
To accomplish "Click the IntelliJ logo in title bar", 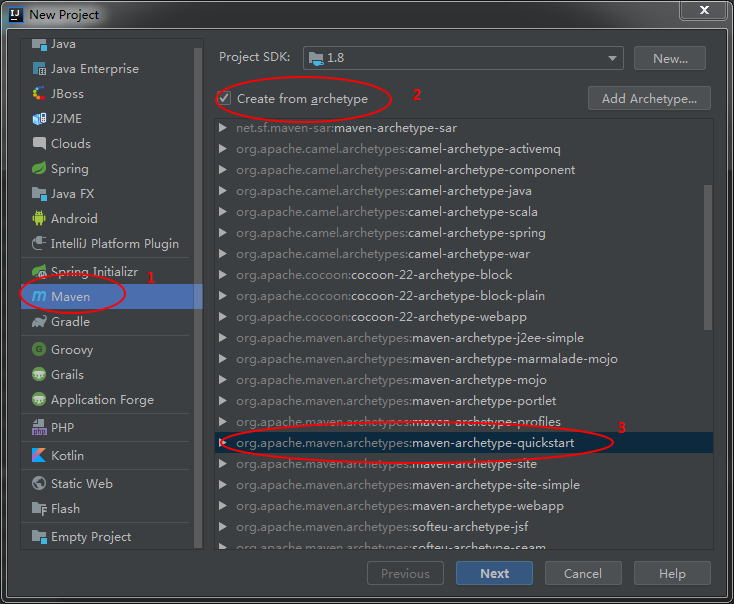I will pyautogui.click(x=15, y=15).
